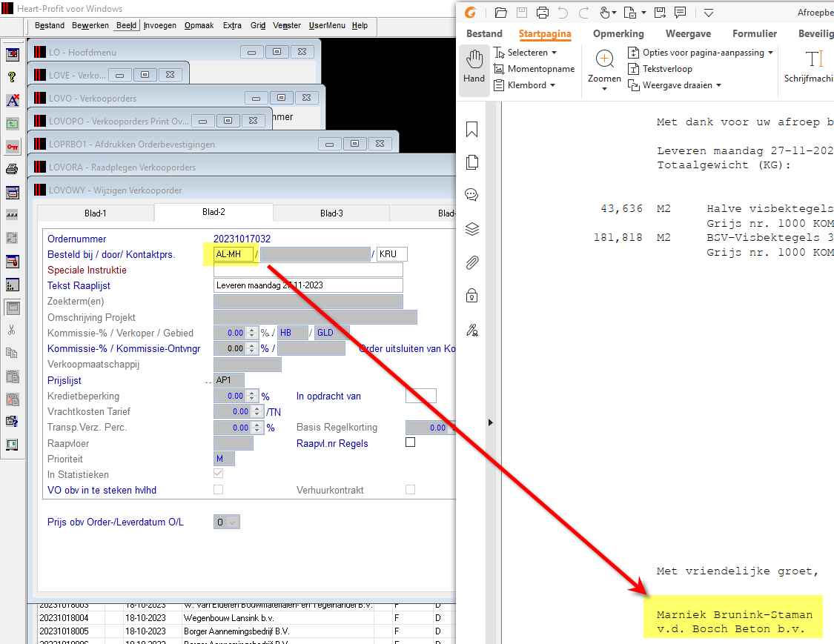Toggle the Verhuurkontrakt checkbox
Viewport: 834px width, 644px height.
point(410,489)
